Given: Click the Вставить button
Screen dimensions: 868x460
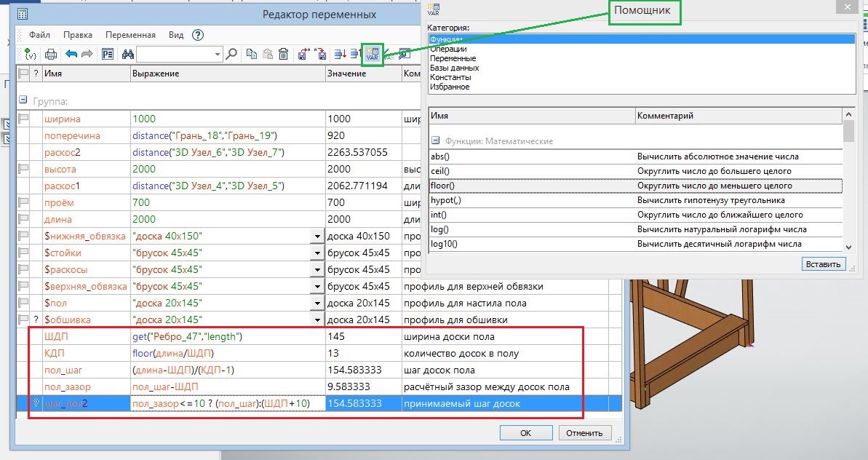Looking at the screenshot, I should coord(823,264).
